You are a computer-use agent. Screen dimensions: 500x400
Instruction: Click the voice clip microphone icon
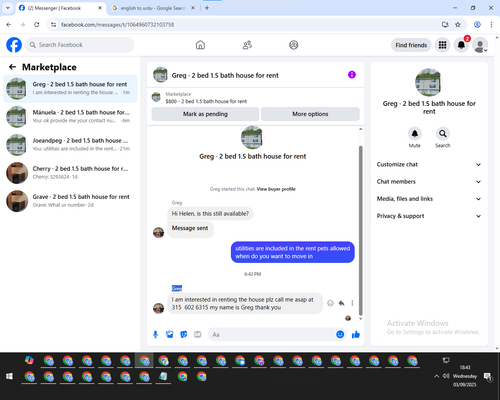tap(155, 334)
